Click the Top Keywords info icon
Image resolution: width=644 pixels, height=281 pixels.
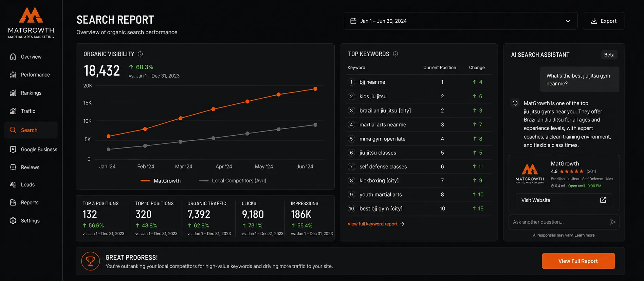pyautogui.click(x=395, y=54)
